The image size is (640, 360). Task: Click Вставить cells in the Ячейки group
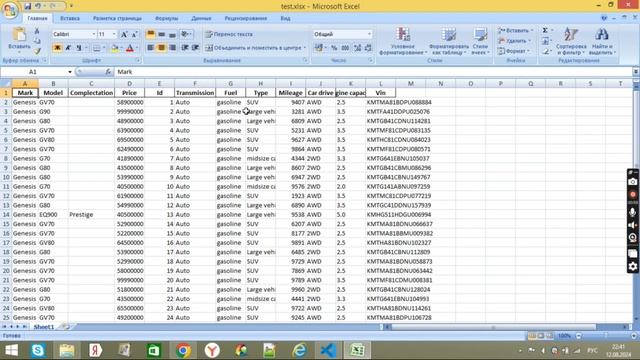516,30
